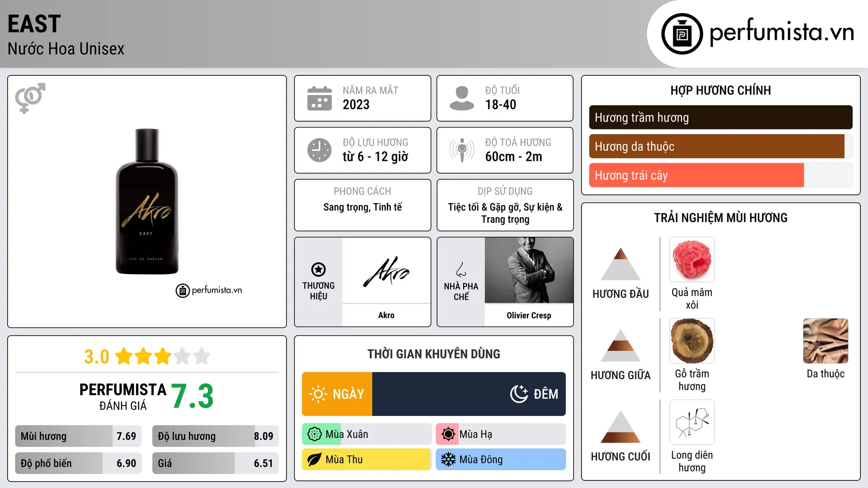Click the Hương da thuộc accord bar
The height and width of the screenshot is (488, 868).
click(x=721, y=146)
